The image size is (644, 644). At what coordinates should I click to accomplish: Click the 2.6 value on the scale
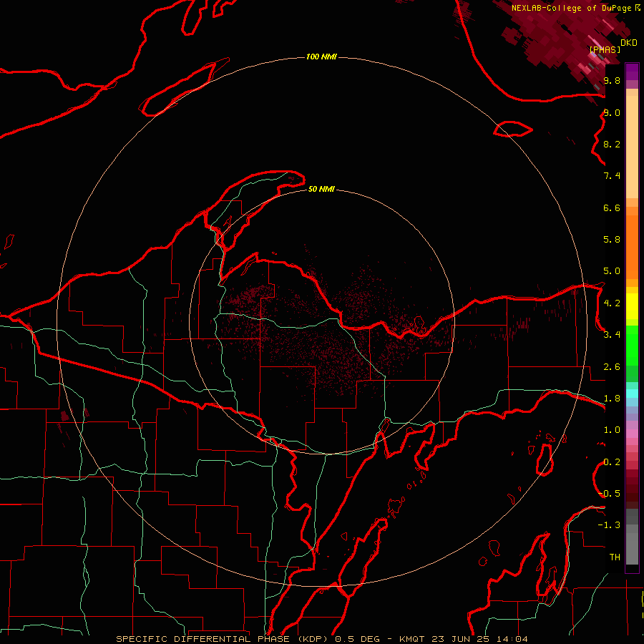click(x=612, y=367)
